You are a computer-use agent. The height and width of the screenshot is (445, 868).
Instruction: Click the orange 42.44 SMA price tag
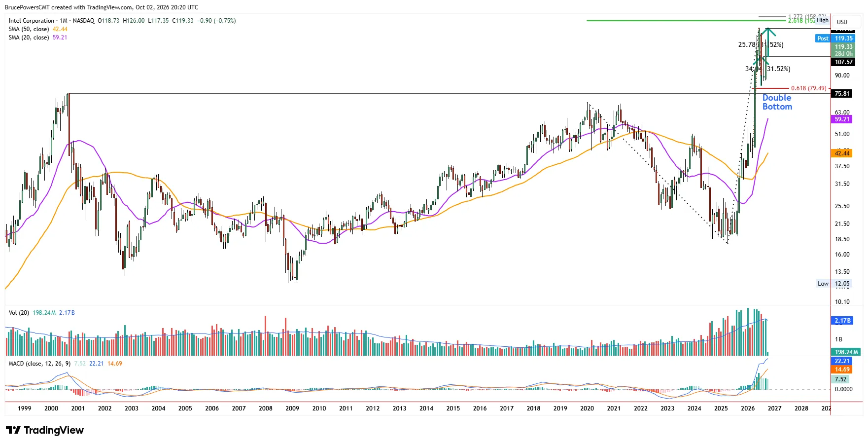tap(842, 153)
